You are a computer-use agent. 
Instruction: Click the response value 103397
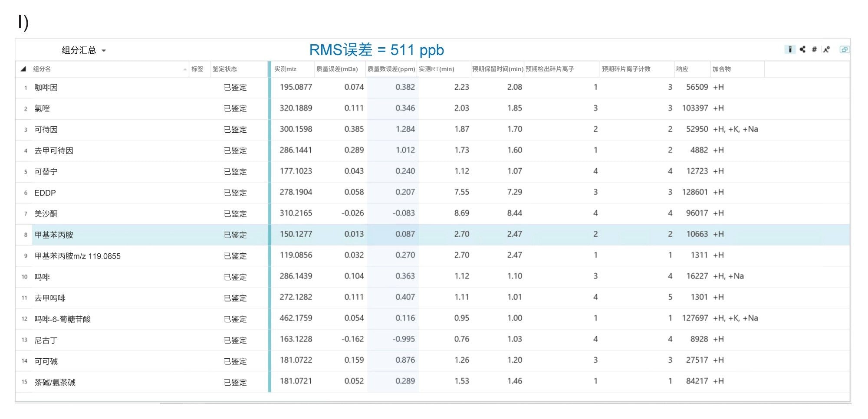pyautogui.click(x=695, y=108)
